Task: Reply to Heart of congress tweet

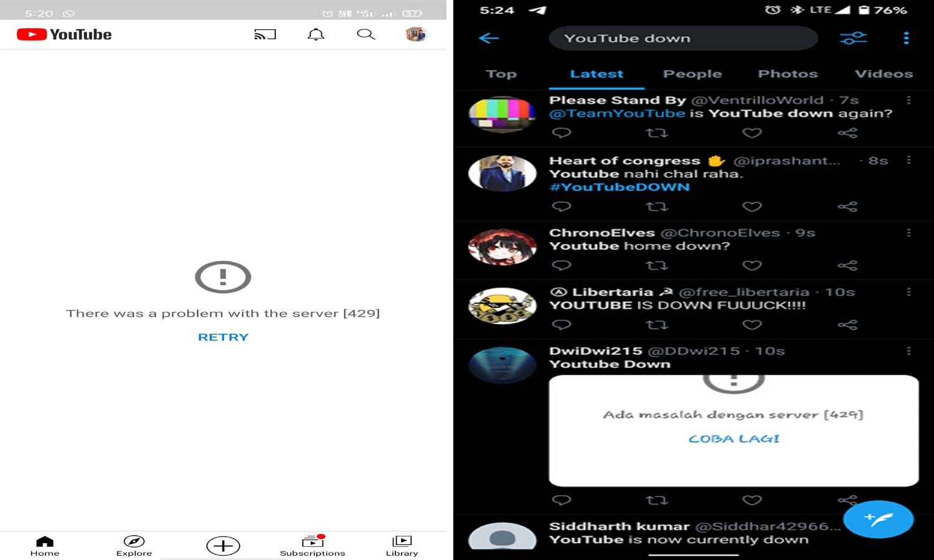Action: [x=562, y=206]
